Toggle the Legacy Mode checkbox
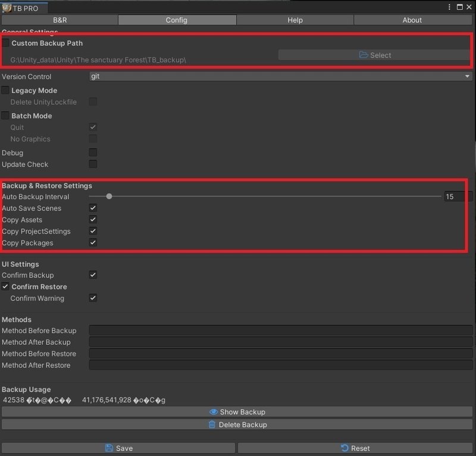Image resolution: width=476 pixels, height=456 pixels. (x=5, y=90)
